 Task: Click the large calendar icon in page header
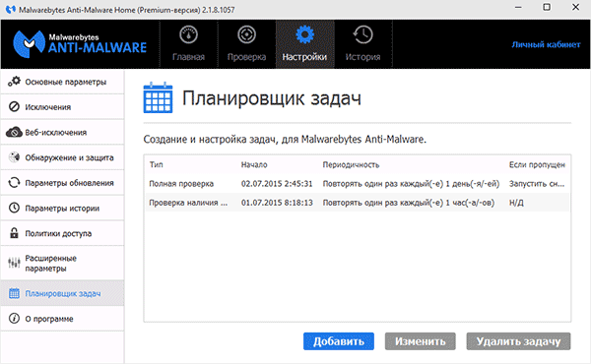coord(158,97)
